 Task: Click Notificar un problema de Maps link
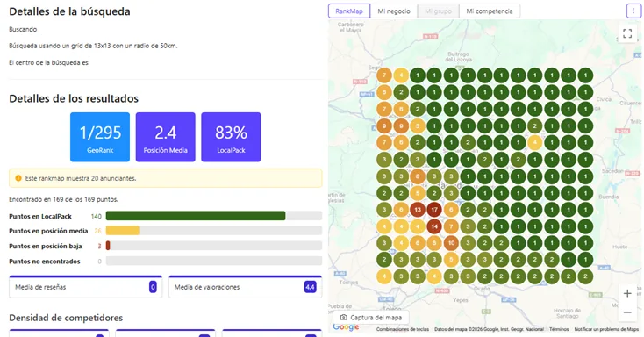pos(606,329)
